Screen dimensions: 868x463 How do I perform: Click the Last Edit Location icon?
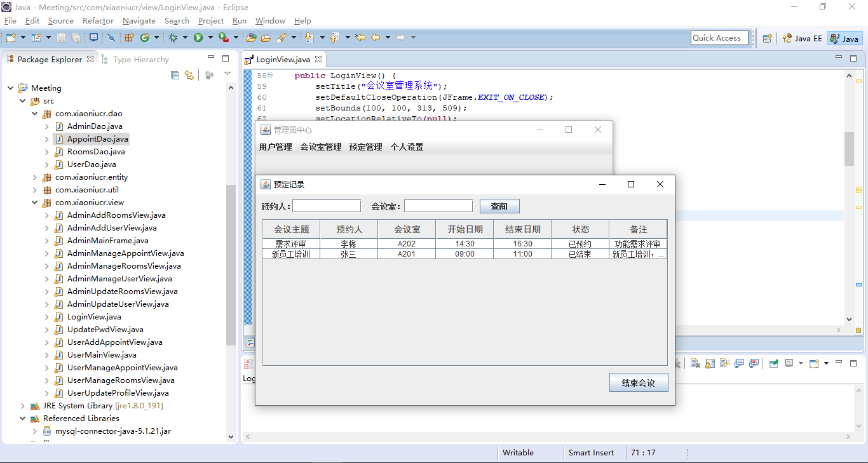pos(360,37)
